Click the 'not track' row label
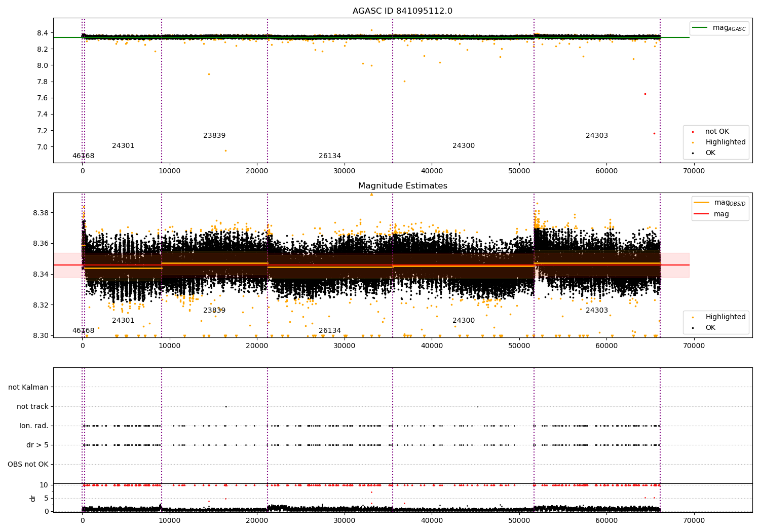The height and width of the screenshot is (532, 760). [32, 407]
